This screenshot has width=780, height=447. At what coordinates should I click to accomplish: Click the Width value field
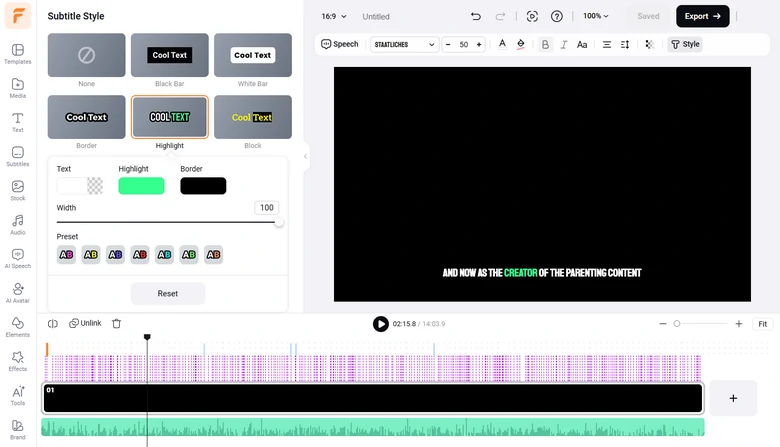coord(267,208)
